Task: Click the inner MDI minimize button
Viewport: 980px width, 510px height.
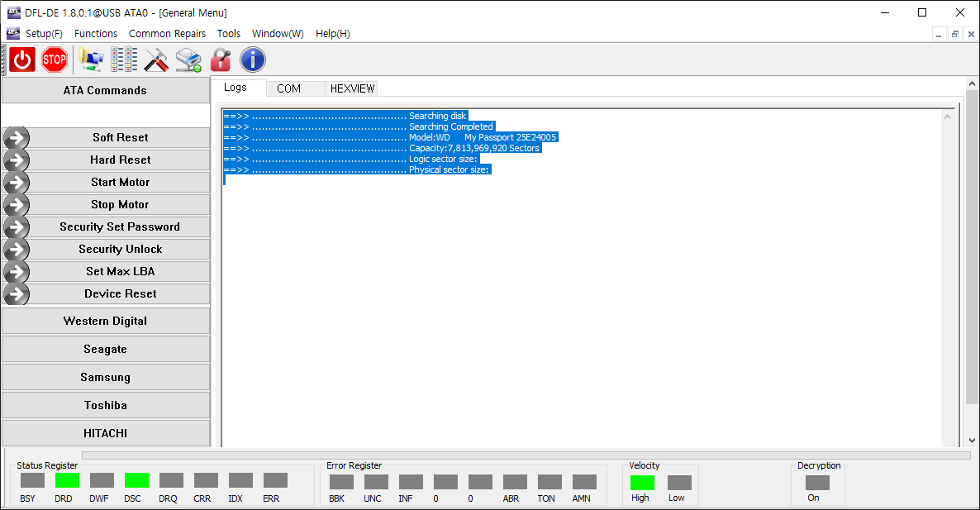Action: pos(938,35)
